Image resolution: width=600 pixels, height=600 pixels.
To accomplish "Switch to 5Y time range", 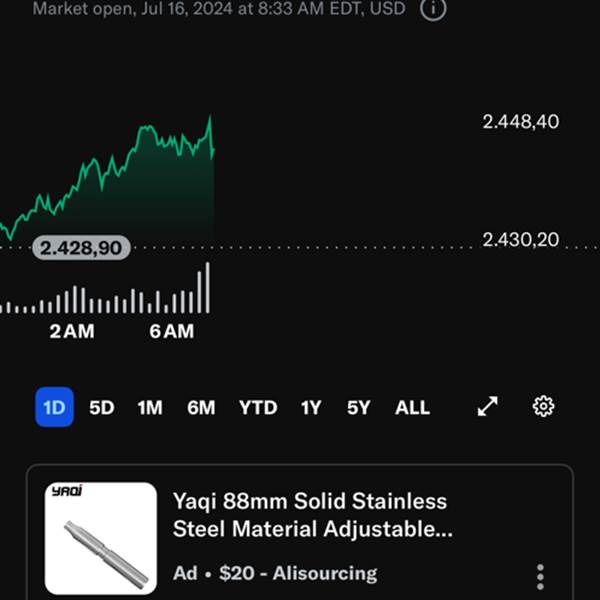I will pos(359,408).
